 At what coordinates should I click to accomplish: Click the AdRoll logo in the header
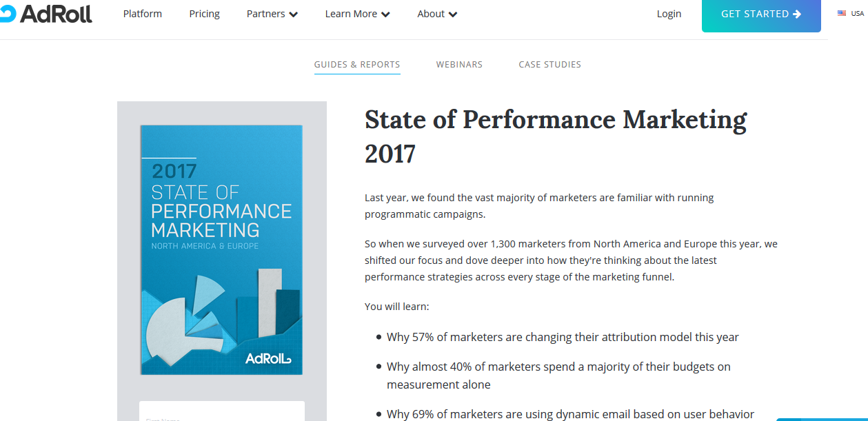tap(47, 14)
